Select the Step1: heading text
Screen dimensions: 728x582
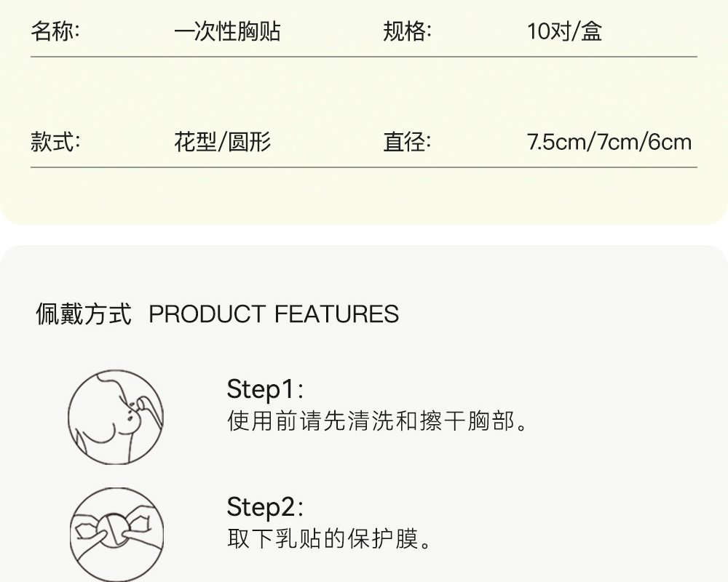click(x=265, y=389)
